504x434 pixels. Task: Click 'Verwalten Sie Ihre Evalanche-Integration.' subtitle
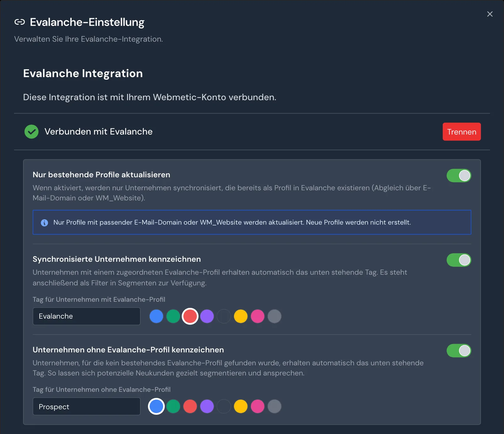click(x=89, y=39)
